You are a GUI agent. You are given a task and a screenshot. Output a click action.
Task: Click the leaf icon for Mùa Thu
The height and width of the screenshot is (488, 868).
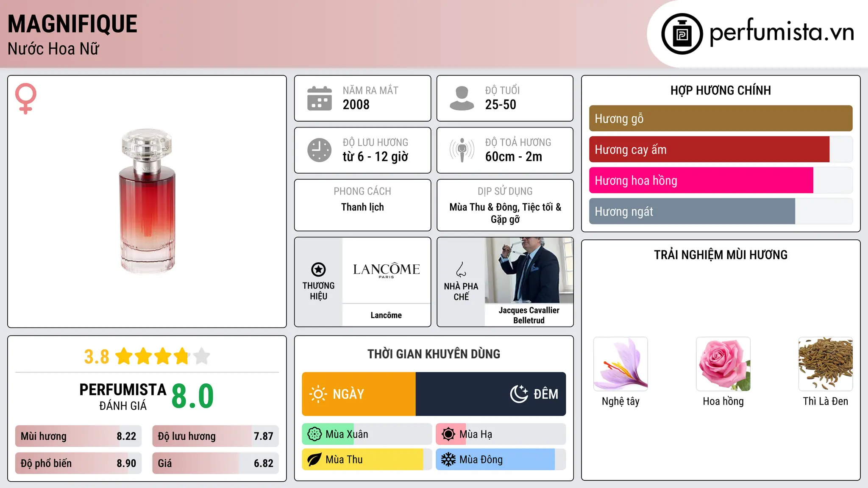click(314, 460)
